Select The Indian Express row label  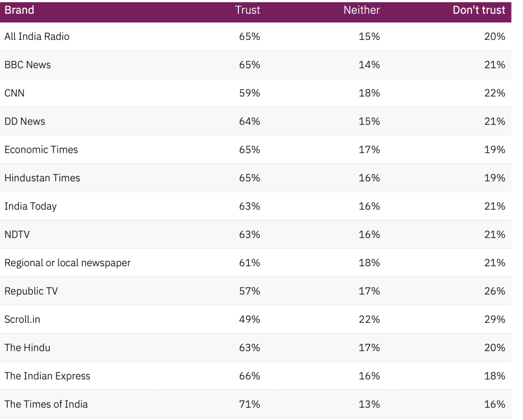47,376
